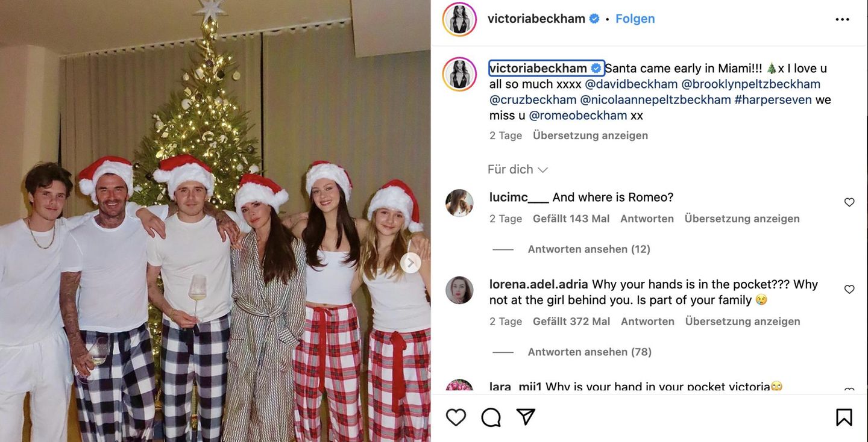Like the post with the heart icon
The height and width of the screenshot is (442, 868).
[456, 417]
